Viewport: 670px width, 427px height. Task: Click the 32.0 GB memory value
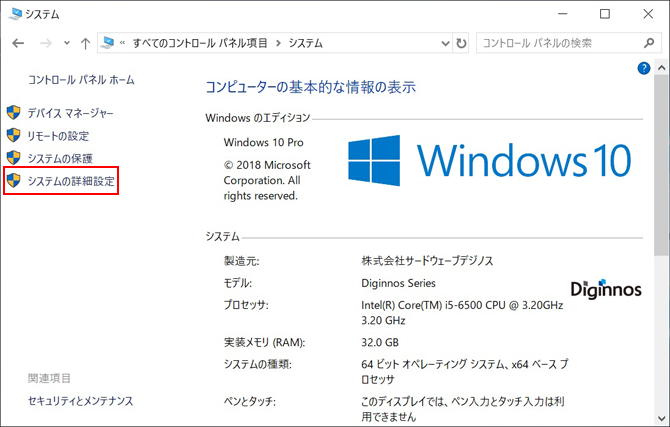380,342
